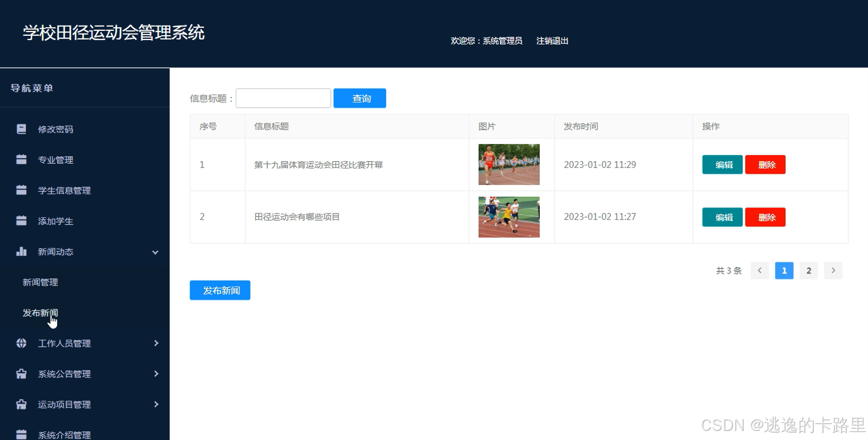The width and height of the screenshot is (868, 440).
Task: Select 新闻管理 submenu item
Action: point(41,282)
